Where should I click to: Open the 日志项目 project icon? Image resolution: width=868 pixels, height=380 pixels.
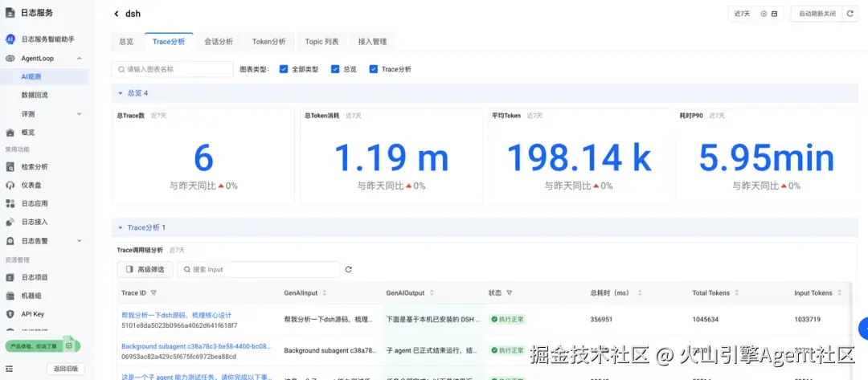click(x=10, y=277)
